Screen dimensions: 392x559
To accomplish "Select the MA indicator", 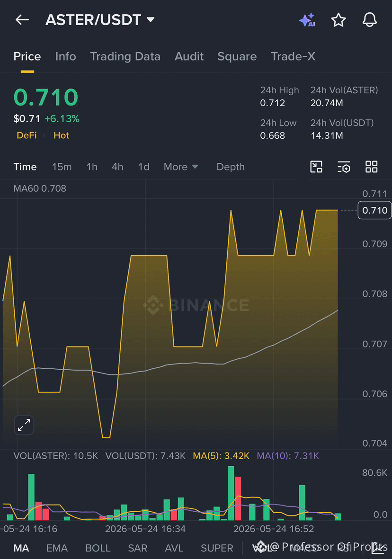I will click(21, 548).
